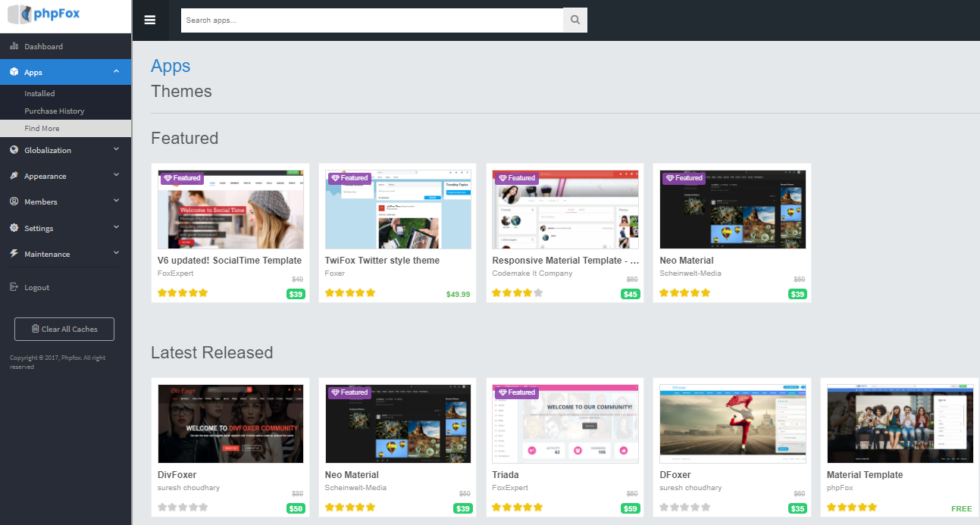980x525 pixels.
Task: Click the $35 price tag on DFoxer
Action: (797, 508)
